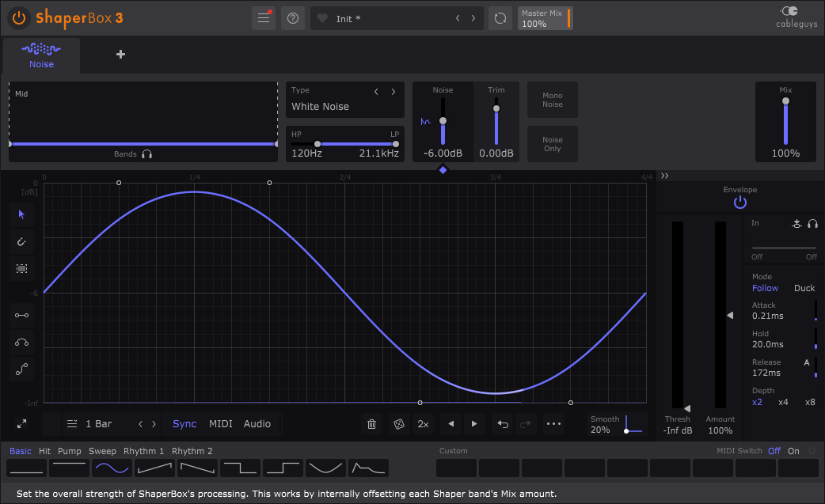Open the Pump preset category
825x504 pixels.
coord(70,451)
